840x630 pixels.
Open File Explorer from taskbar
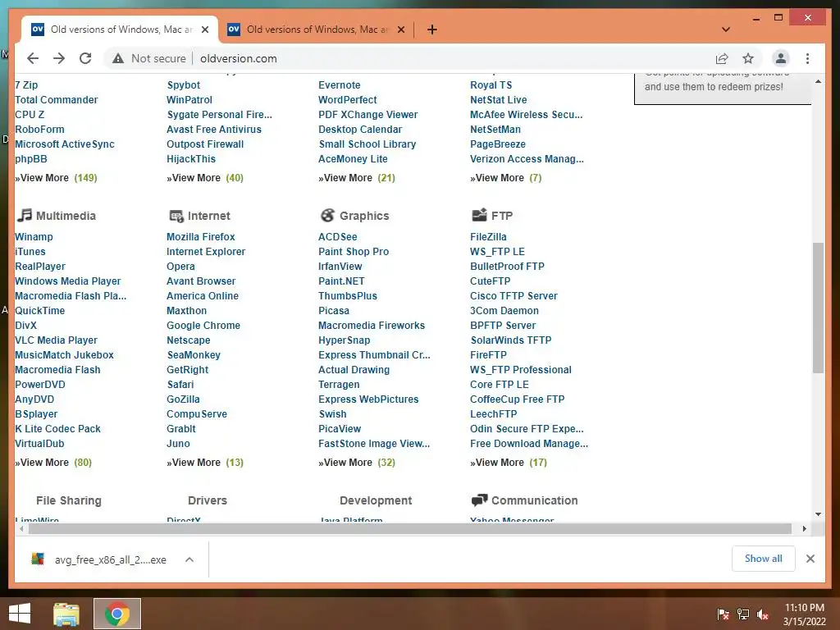tap(66, 614)
